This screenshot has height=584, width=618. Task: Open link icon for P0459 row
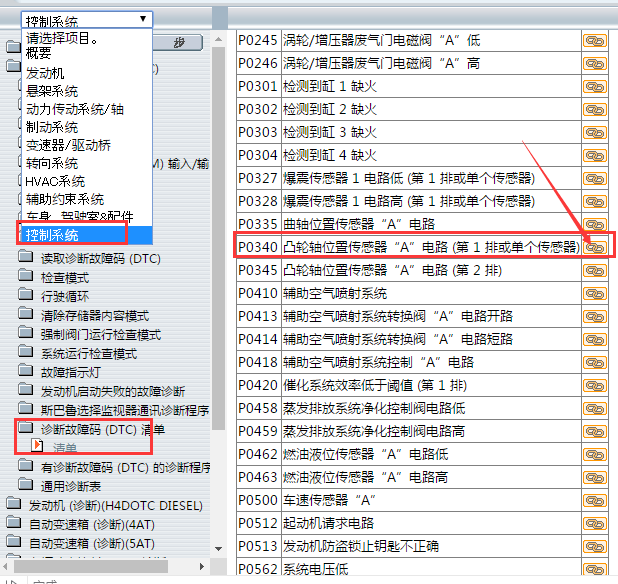pos(595,431)
